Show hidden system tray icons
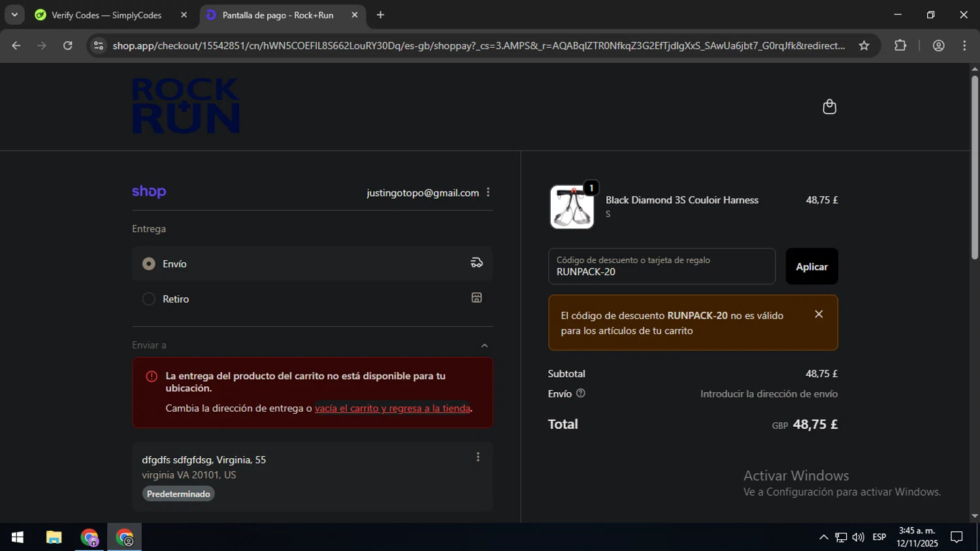This screenshot has width=980, height=551. click(823, 537)
